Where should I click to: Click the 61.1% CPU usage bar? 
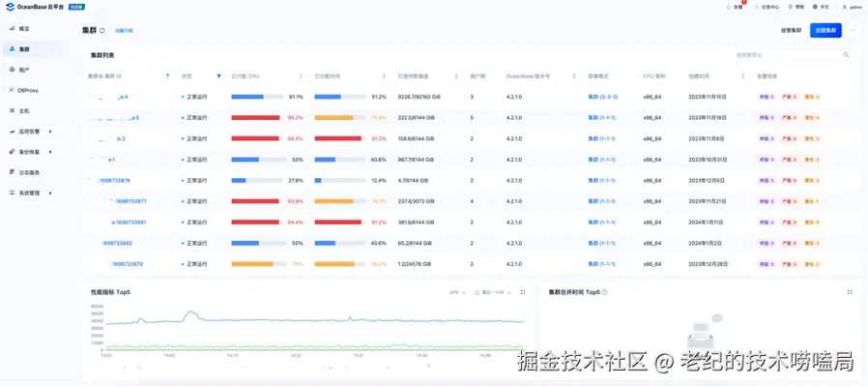click(x=258, y=97)
